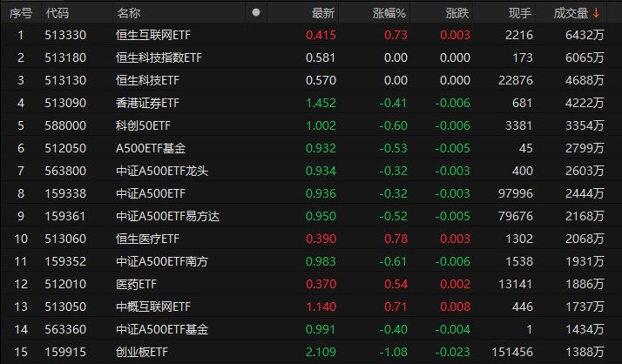
Task: Click code 513180
Action: [x=65, y=57]
